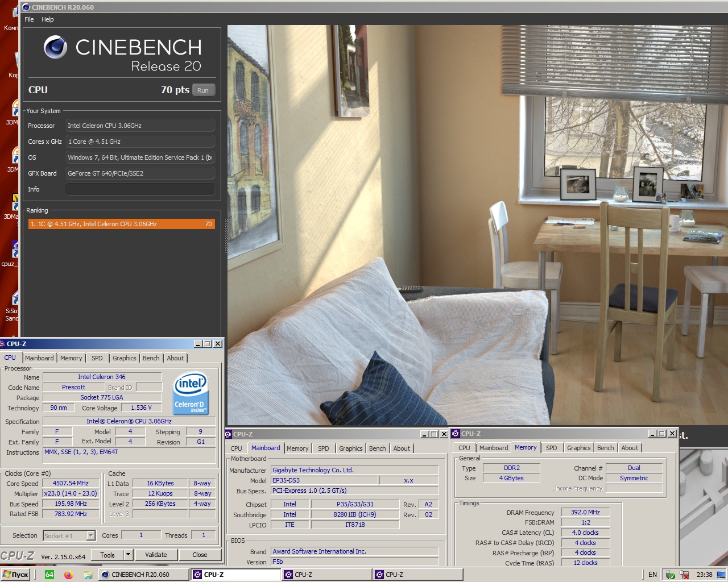The image size is (728, 582).
Task: Click the Tools button in CPU-Z
Action: click(x=107, y=555)
